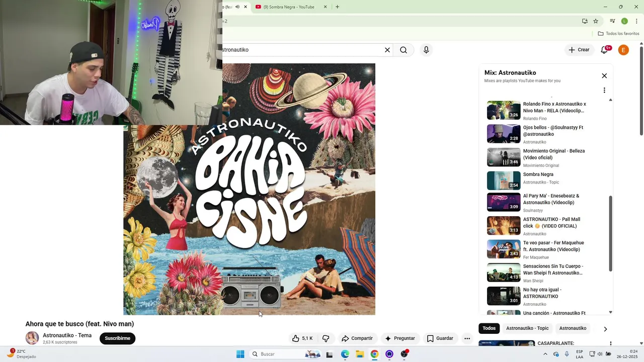Click the Preguntar button
Screen dimensions: 644x362
400,338
